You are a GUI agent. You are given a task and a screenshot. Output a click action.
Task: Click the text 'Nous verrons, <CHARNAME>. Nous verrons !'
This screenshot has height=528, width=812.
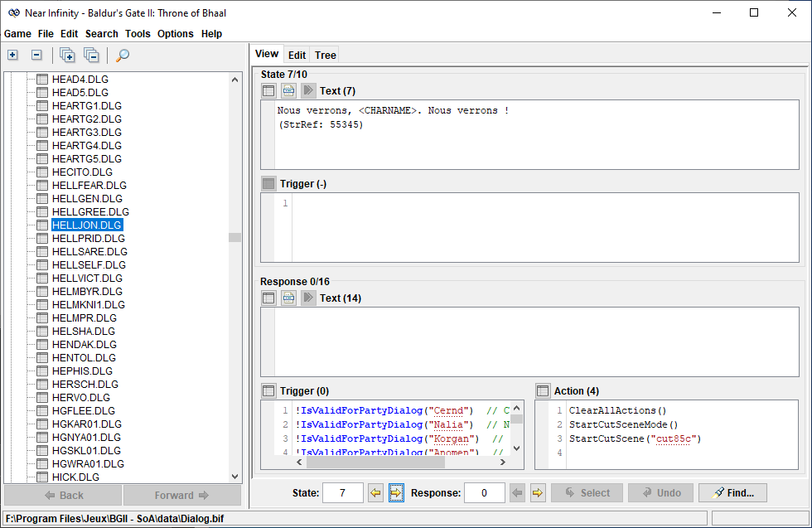point(393,110)
